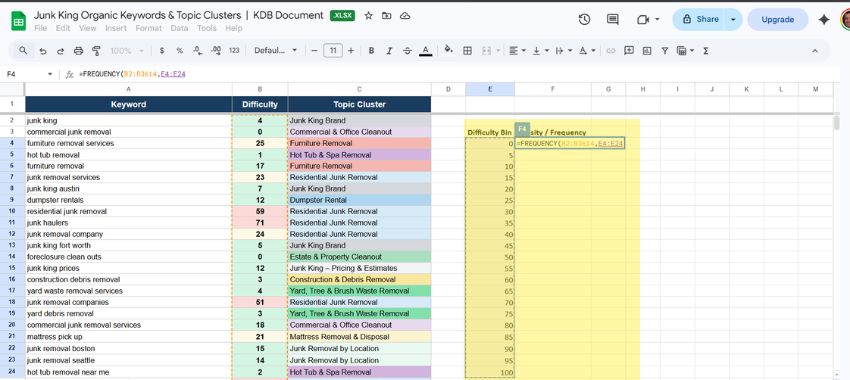Viewport: 850px width, 380px height.
Task: Open the number format 123 menu
Action: (x=234, y=50)
